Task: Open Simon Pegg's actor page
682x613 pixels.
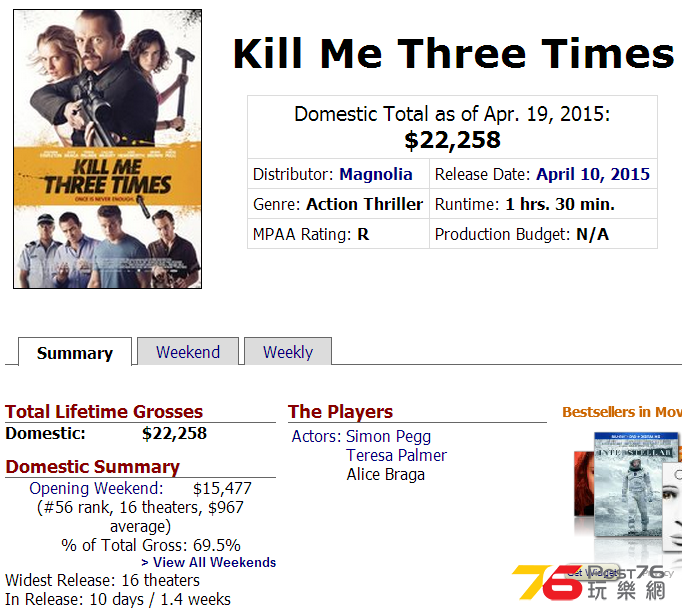Action: pyautogui.click(x=388, y=436)
